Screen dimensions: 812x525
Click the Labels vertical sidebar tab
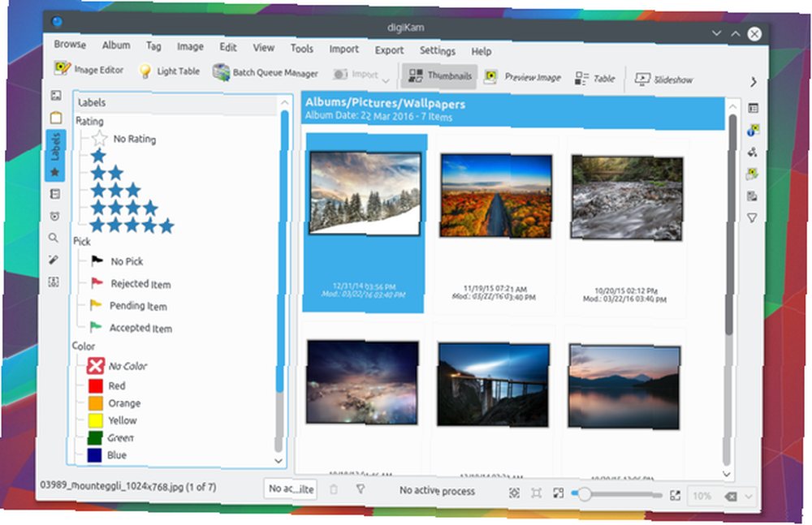[x=55, y=155]
